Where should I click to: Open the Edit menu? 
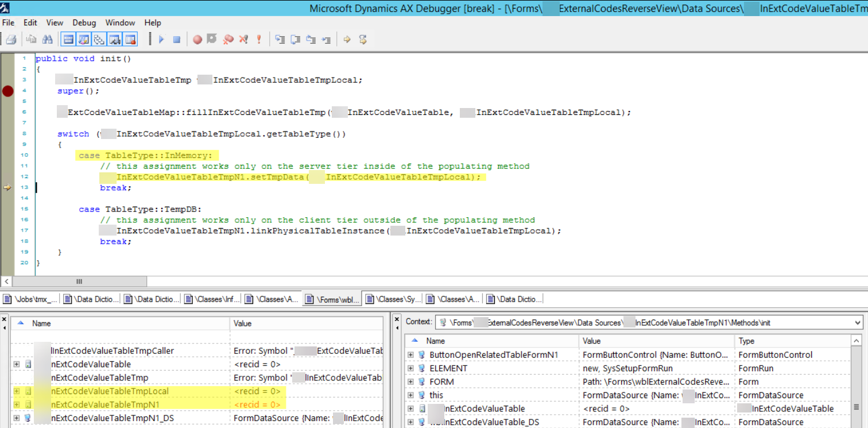coord(30,23)
